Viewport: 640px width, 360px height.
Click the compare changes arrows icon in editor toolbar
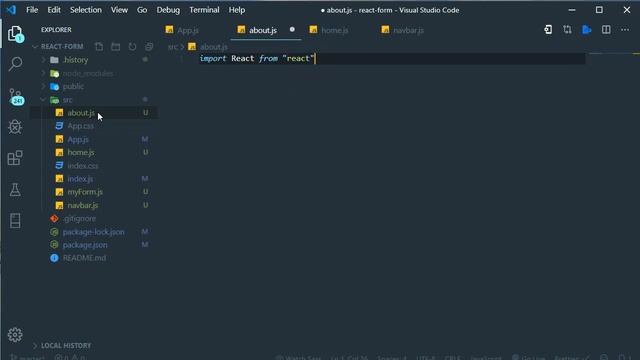click(567, 30)
